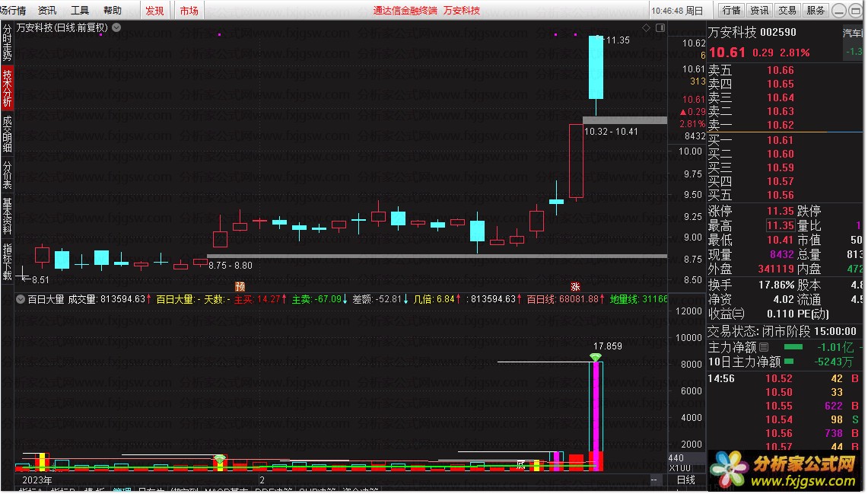Expand the 百日大量 indicator dropdown circle

[21, 299]
